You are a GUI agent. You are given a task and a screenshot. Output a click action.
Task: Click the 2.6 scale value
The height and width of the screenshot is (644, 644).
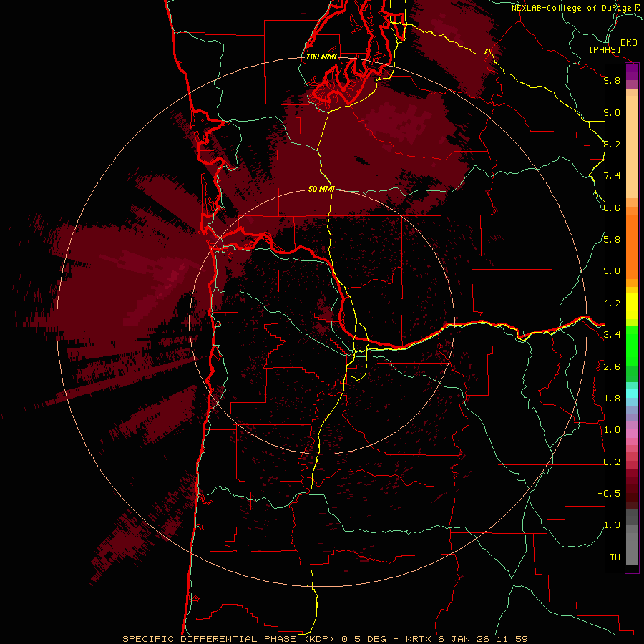(x=612, y=367)
